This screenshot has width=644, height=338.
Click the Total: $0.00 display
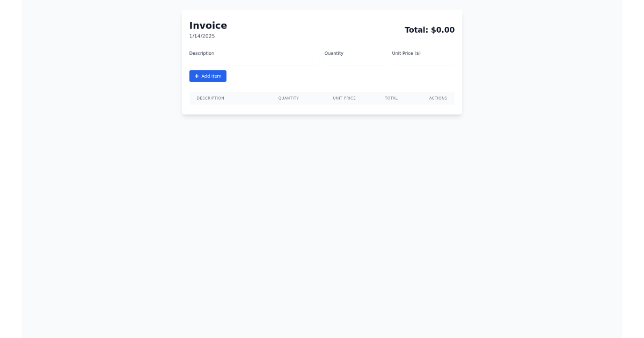pyautogui.click(x=429, y=30)
